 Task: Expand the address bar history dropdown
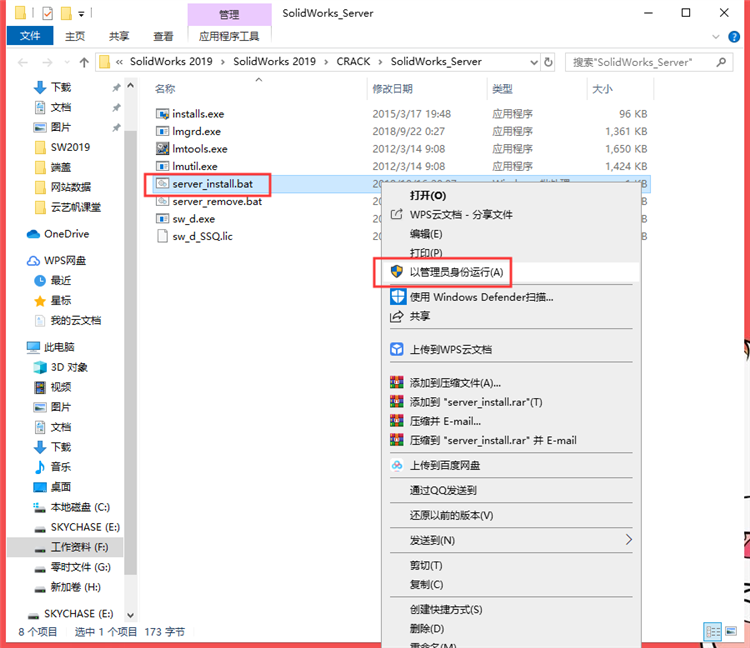(x=534, y=62)
